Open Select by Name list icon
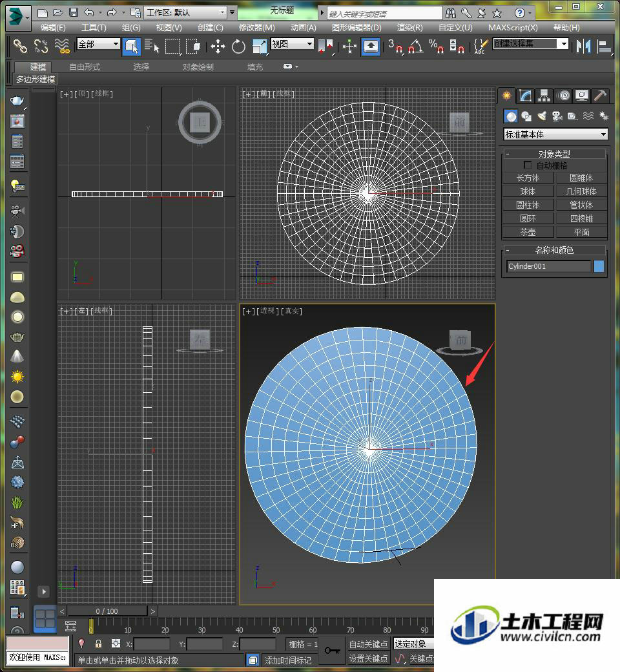Screen dimensions: 620x672 point(152,46)
